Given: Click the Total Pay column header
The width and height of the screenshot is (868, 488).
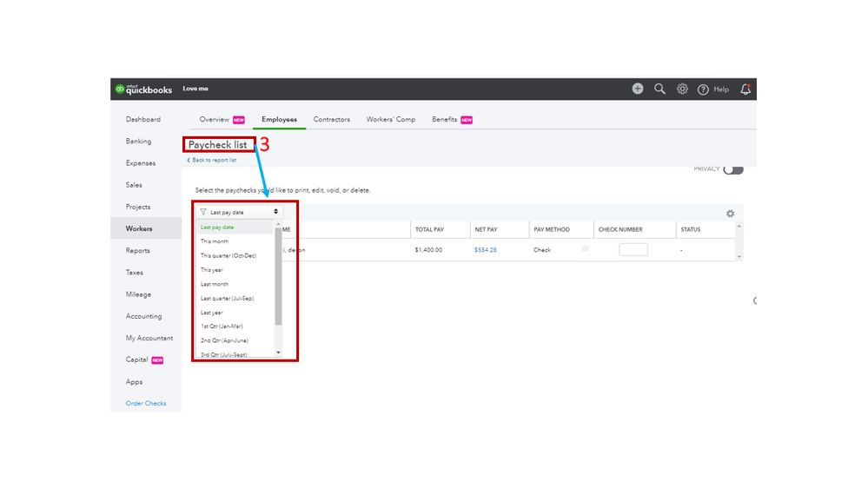Looking at the screenshot, I should (429, 229).
